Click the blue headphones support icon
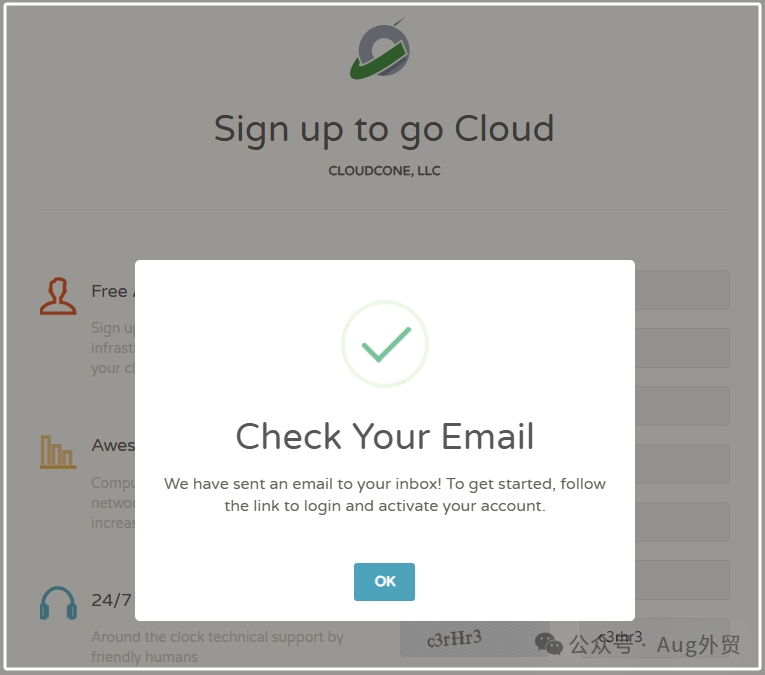 (x=58, y=603)
